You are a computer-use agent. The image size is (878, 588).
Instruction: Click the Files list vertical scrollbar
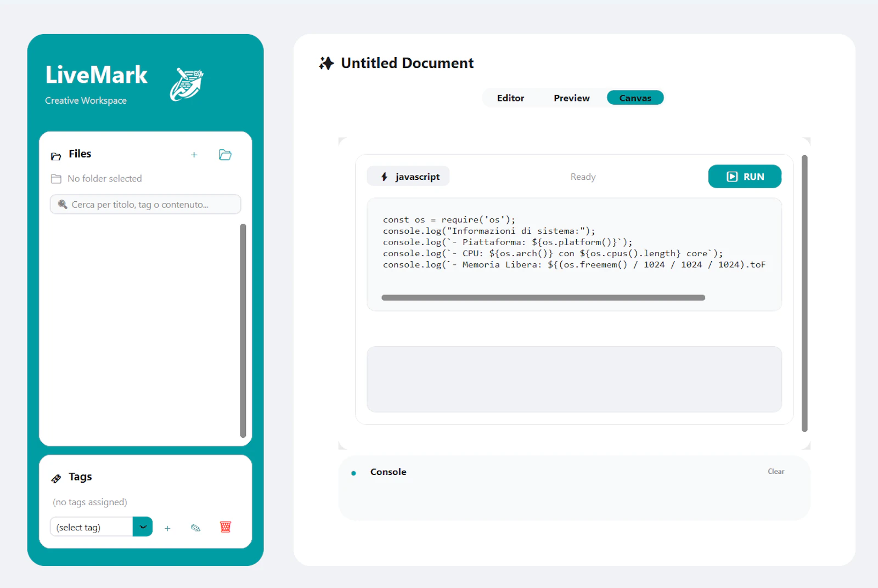point(243,331)
